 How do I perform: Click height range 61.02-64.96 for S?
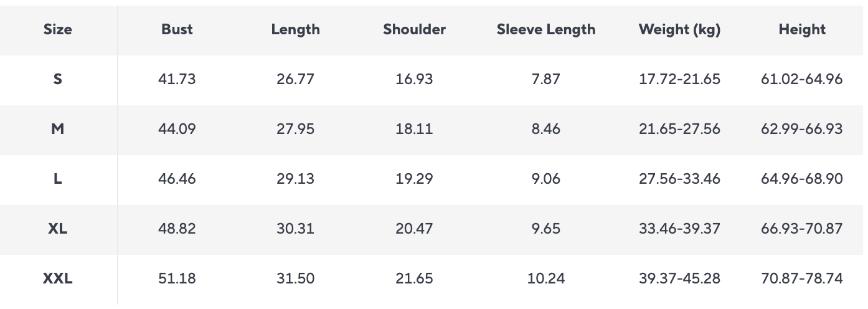point(801,79)
